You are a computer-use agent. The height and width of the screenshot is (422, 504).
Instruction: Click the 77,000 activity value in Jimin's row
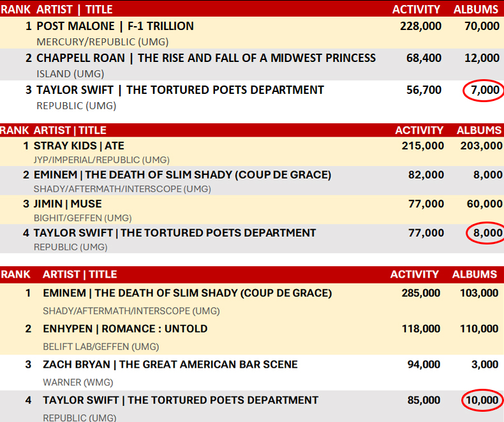point(426,204)
